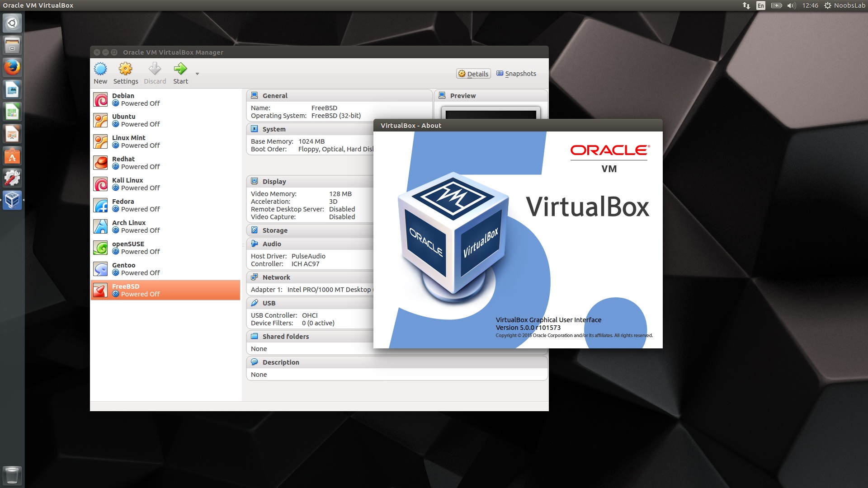Click the VirtualBox icon in the Ubuntu dock
Screen dimensions: 868x488
12,201
